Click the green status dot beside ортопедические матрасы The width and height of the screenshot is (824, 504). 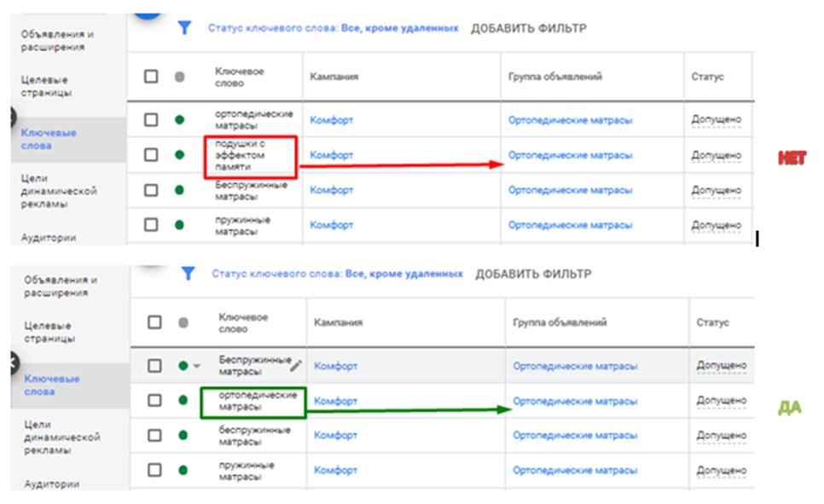(x=178, y=119)
